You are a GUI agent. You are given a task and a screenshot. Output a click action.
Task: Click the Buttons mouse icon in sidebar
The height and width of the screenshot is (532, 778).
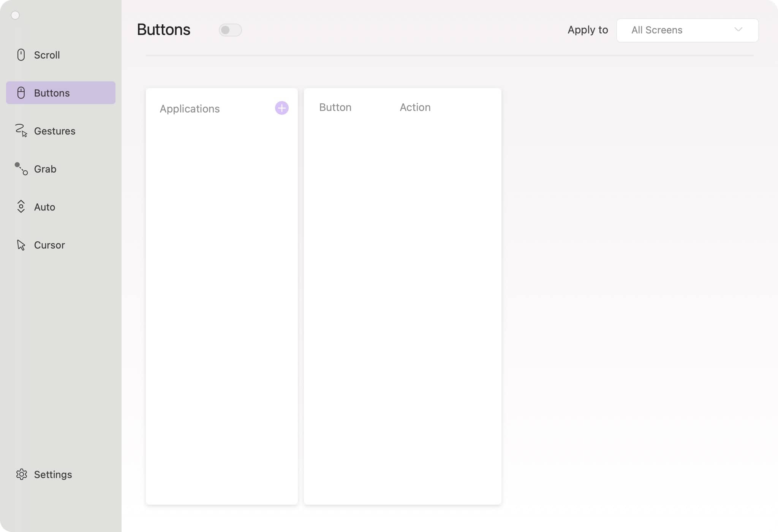(x=21, y=93)
